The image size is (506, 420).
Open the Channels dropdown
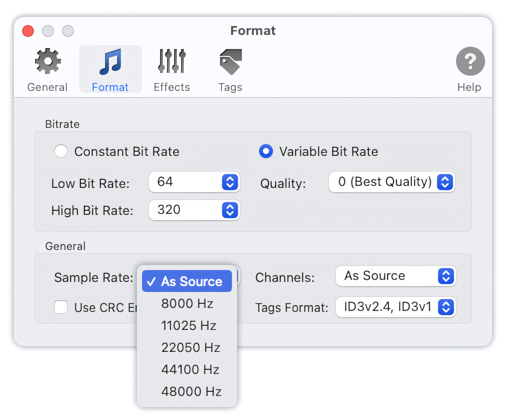(395, 276)
